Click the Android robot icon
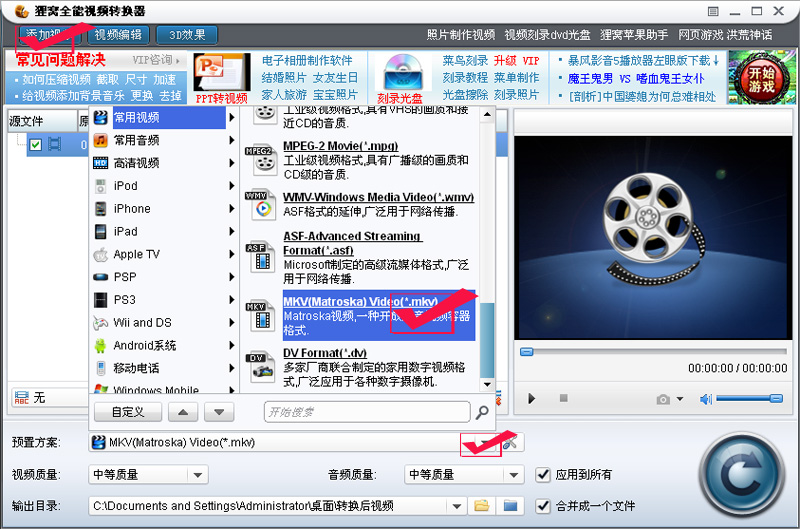Image resolution: width=800 pixels, height=529 pixels. click(x=101, y=345)
